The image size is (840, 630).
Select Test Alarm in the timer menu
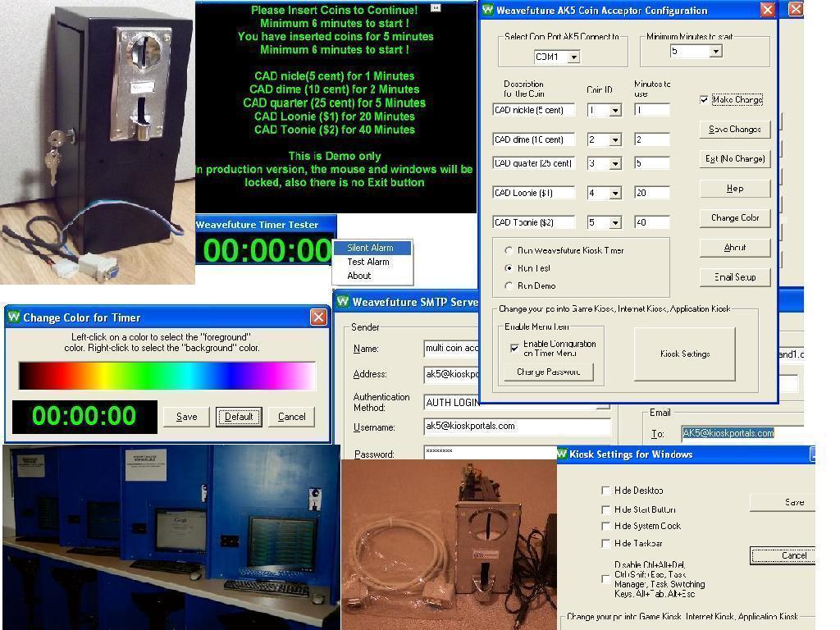pyautogui.click(x=368, y=262)
